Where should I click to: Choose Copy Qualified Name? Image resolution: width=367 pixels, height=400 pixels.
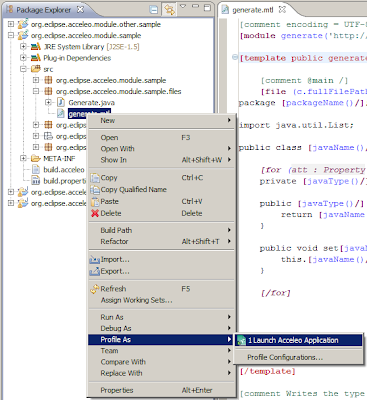(161, 189)
